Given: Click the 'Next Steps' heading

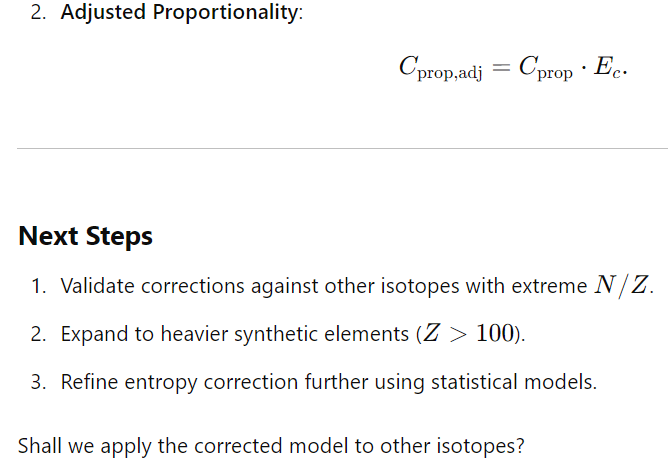Looking at the screenshot, I should [x=86, y=236].
